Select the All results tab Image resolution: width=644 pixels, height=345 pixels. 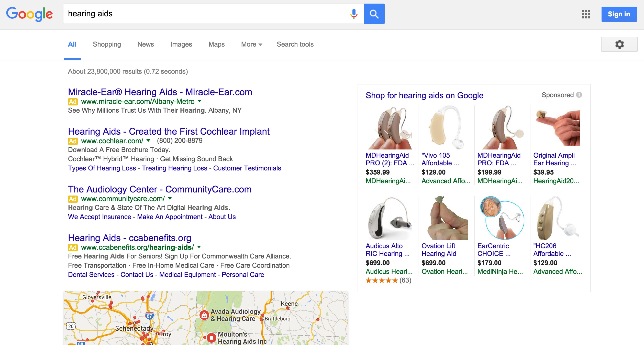point(72,44)
